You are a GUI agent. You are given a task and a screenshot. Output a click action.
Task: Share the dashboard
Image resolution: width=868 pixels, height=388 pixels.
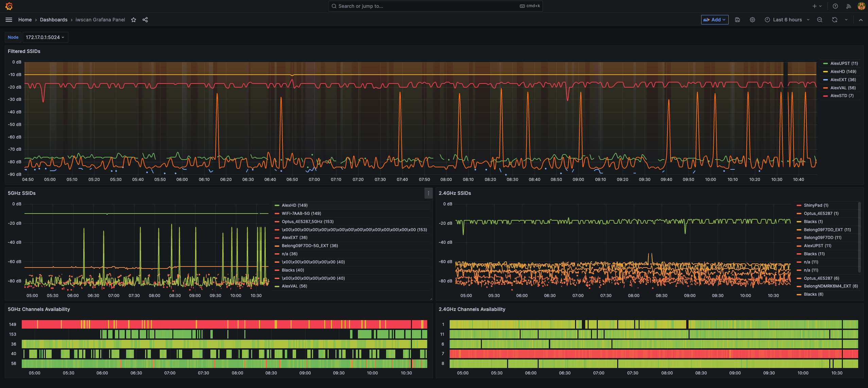coord(145,20)
